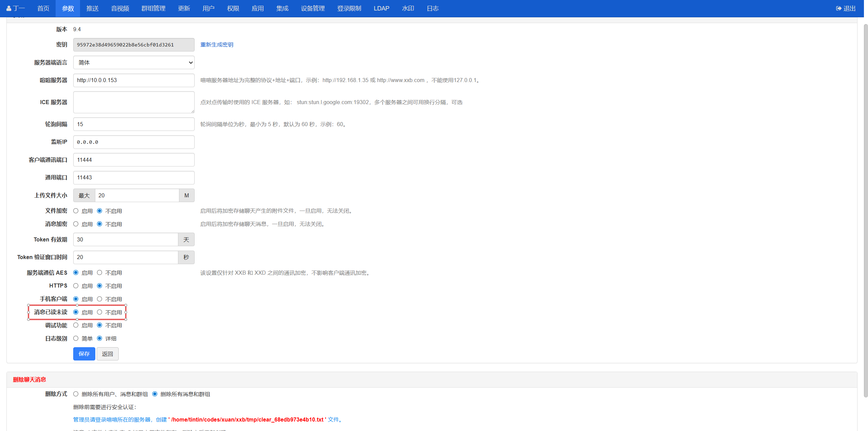Disable the message read/unread feature
This screenshot has width=868, height=431.
click(99, 312)
